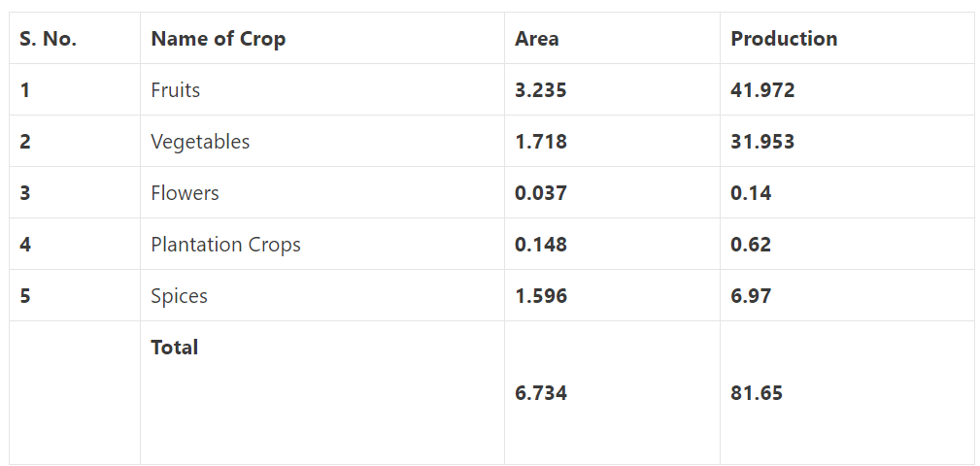Select the Fruits area value 3.235
The height and width of the screenshot is (466, 980).
(541, 90)
